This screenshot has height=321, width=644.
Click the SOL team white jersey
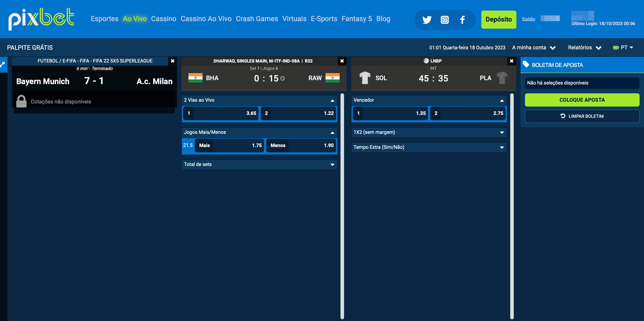[x=365, y=78]
